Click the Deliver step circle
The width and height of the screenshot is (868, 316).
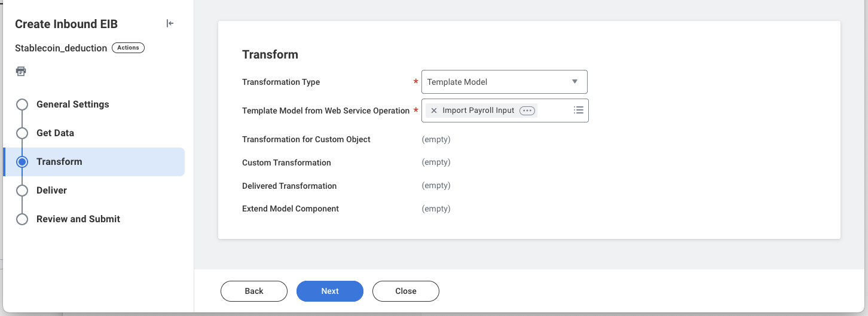22,191
